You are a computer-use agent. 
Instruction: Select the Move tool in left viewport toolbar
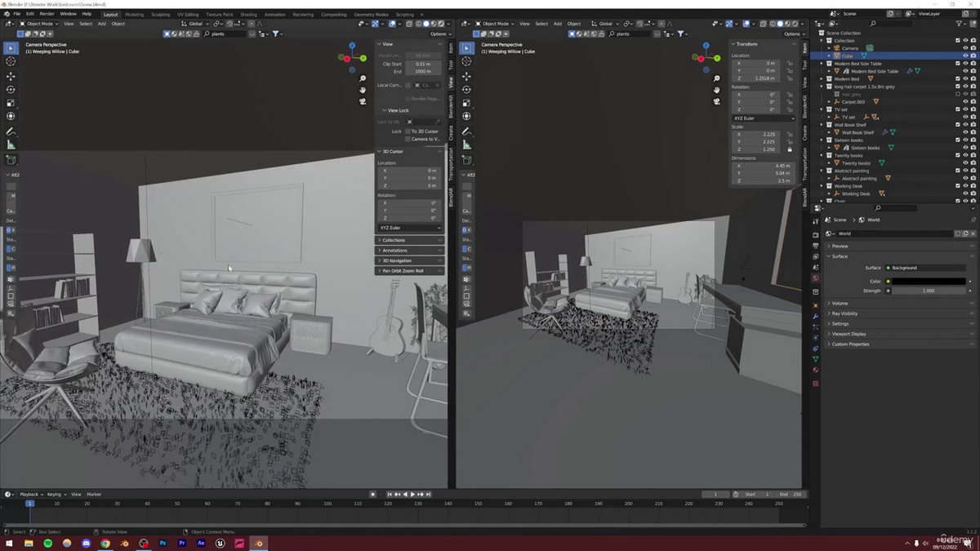point(11,76)
